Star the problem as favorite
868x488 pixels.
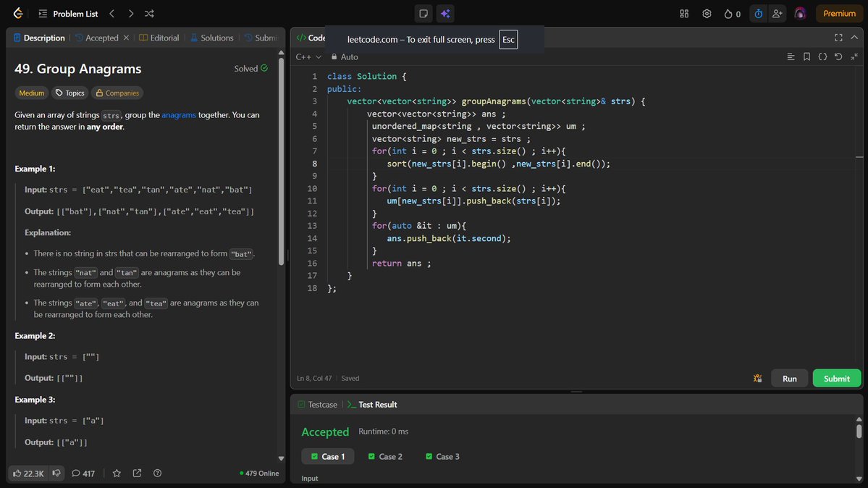click(x=117, y=473)
